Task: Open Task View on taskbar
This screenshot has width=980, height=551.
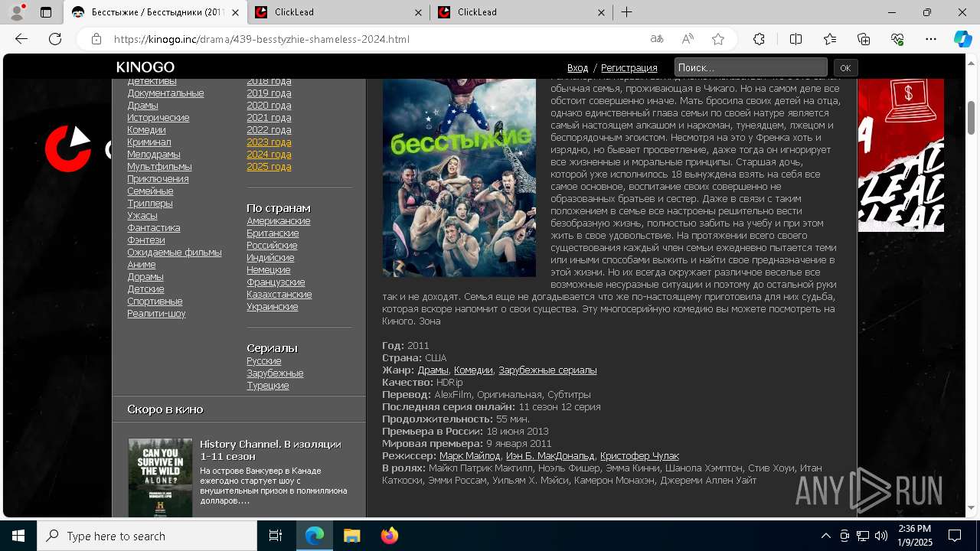Action: tap(276, 536)
